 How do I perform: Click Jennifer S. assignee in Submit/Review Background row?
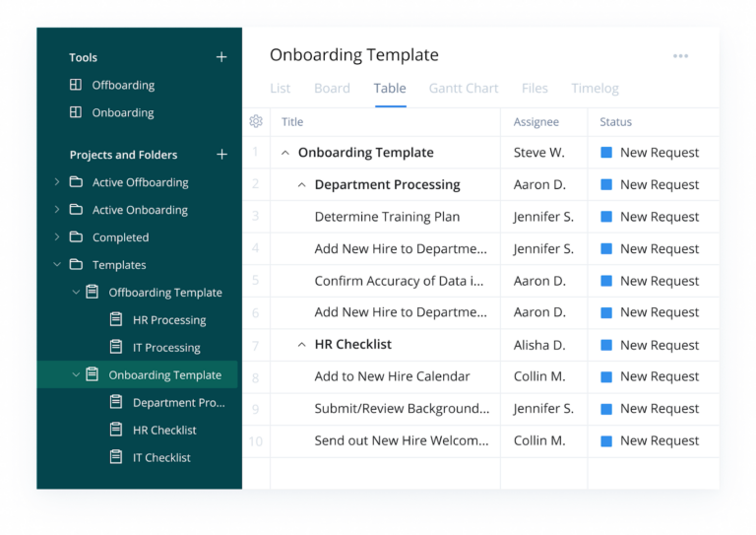point(543,409)
